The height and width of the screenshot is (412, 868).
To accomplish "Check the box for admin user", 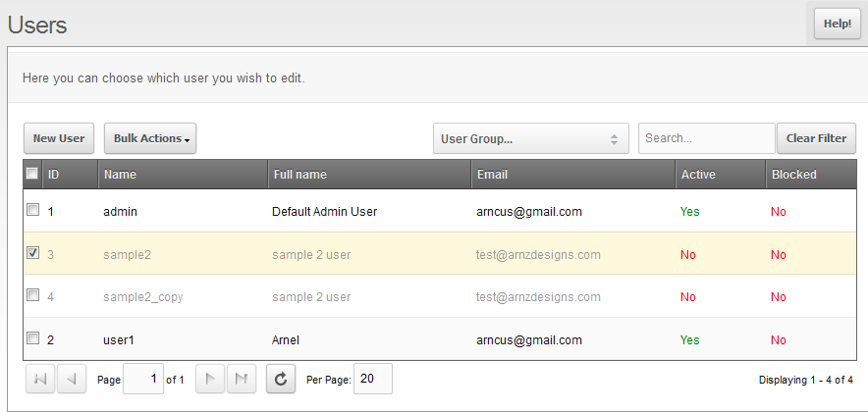I will pos(32,210).
